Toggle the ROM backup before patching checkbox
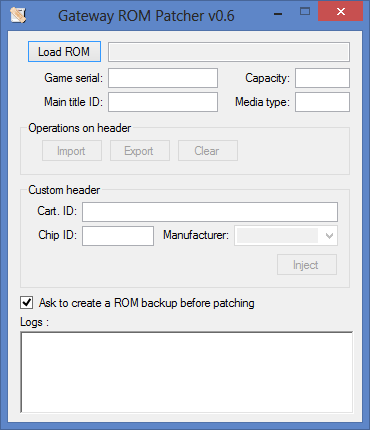The width and height of the screenshot is (370, 430). (x=27, y=303)
